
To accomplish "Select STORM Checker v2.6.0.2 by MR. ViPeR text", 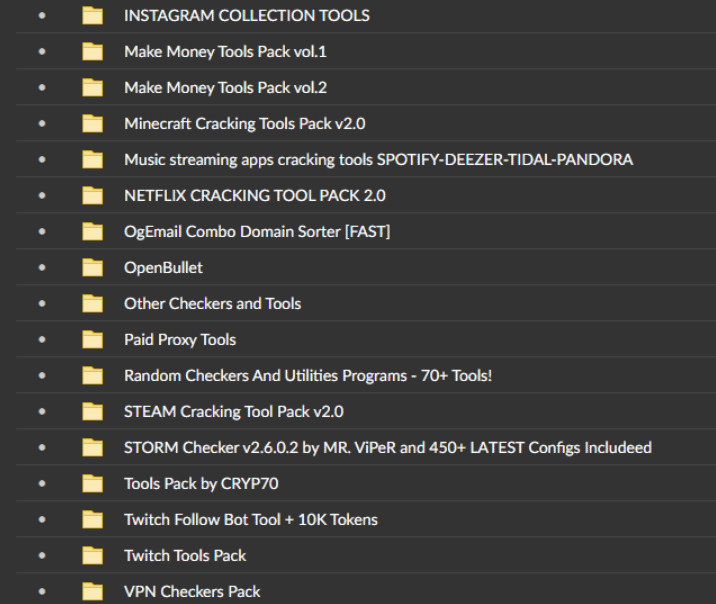I will point(388,448).
